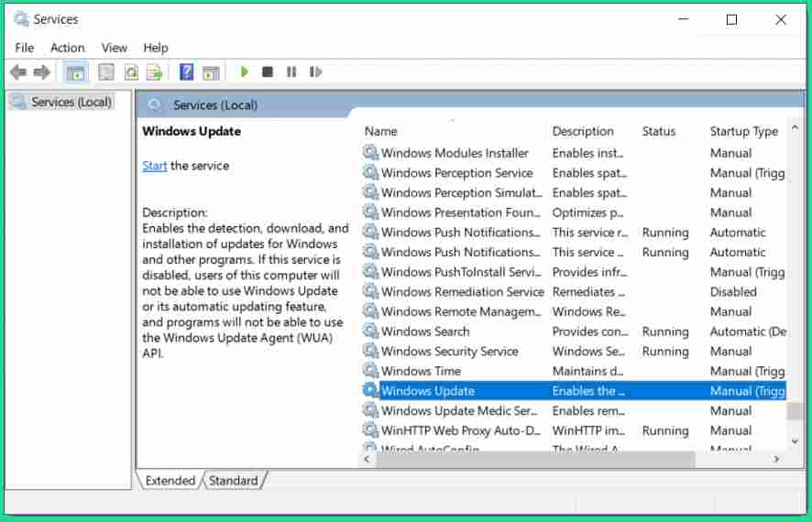Click the horizontal scrollbar left arrow
The height and width of the screenshot is (522, 812).
click(367, 459)
